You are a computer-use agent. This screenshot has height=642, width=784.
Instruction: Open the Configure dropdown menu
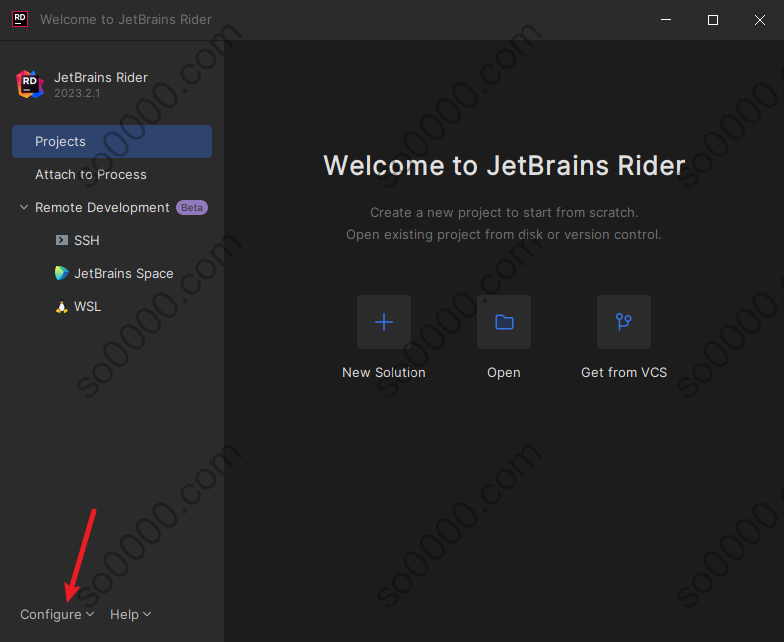click(57, 614)
